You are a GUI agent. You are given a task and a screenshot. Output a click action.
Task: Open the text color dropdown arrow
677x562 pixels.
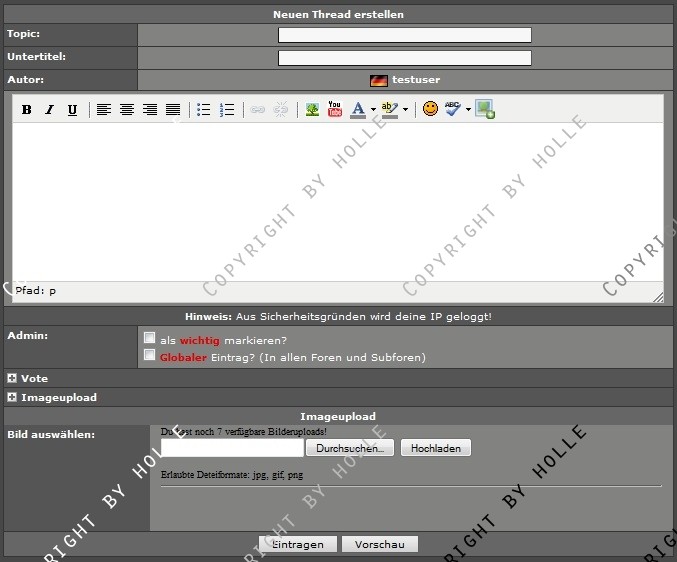[x=373, y=110]
